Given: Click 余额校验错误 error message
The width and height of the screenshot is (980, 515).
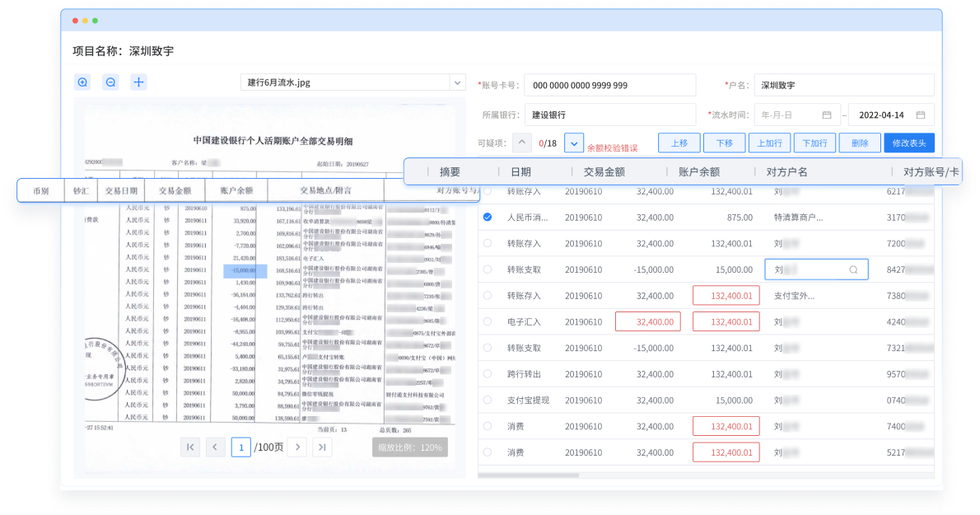Looking at the screenshot, I should tap(612, 148).
